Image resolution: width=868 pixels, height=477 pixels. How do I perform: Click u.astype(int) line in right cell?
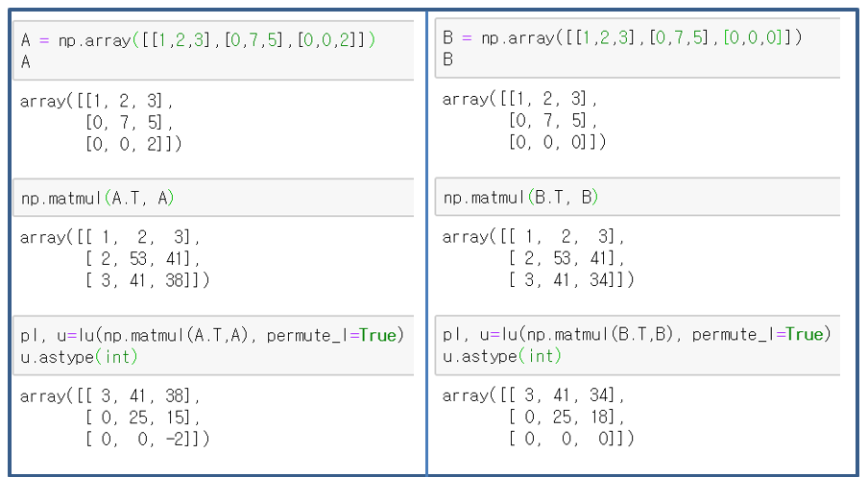(501, 355)
